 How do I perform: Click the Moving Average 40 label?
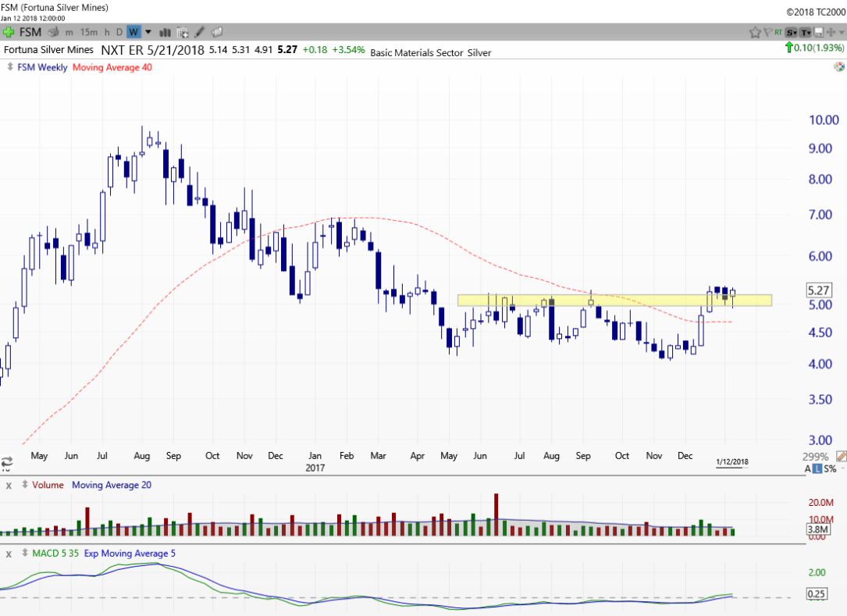[112, 67]
